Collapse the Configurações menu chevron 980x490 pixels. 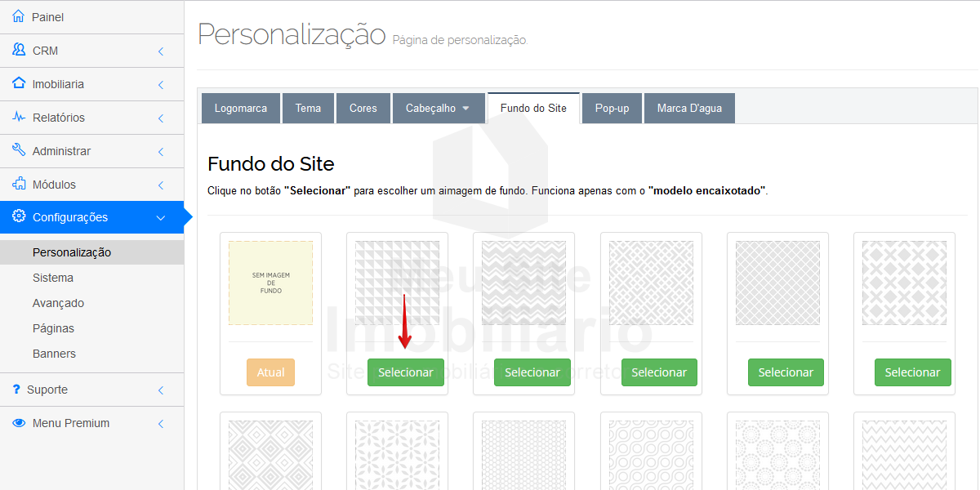click(x=161, y=218)
